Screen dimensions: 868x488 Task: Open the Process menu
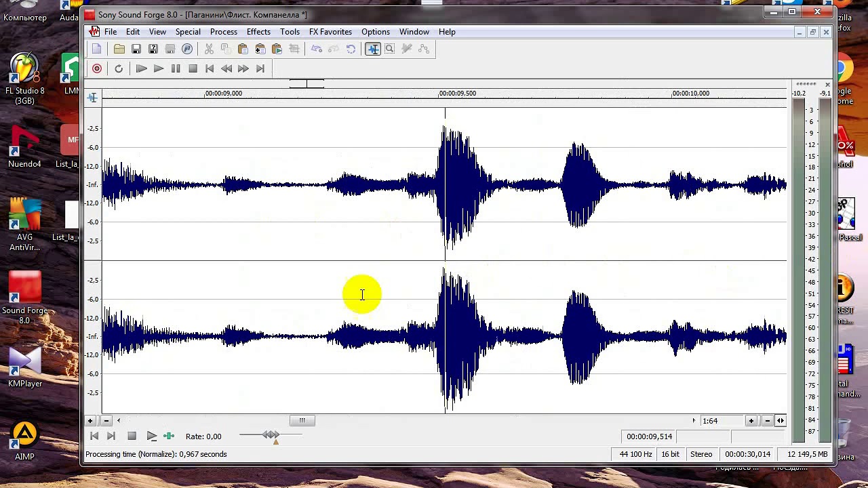point(224,32)
